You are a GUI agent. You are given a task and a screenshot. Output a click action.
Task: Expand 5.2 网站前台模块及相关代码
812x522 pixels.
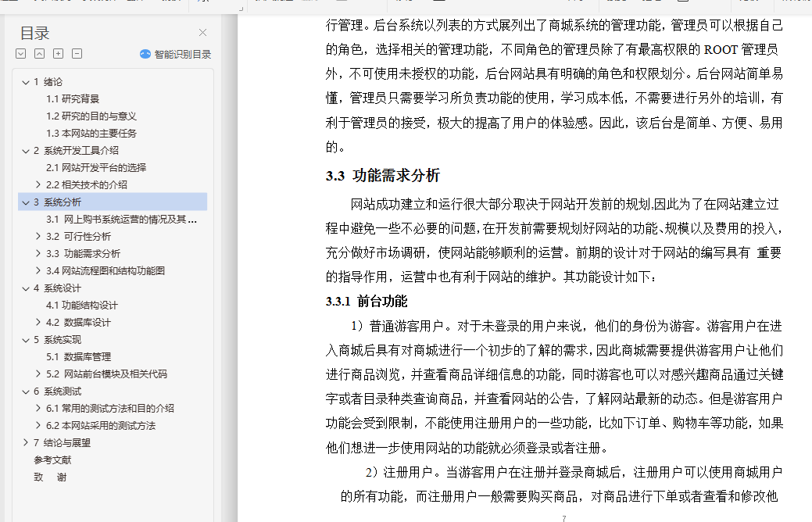point(38,374)
